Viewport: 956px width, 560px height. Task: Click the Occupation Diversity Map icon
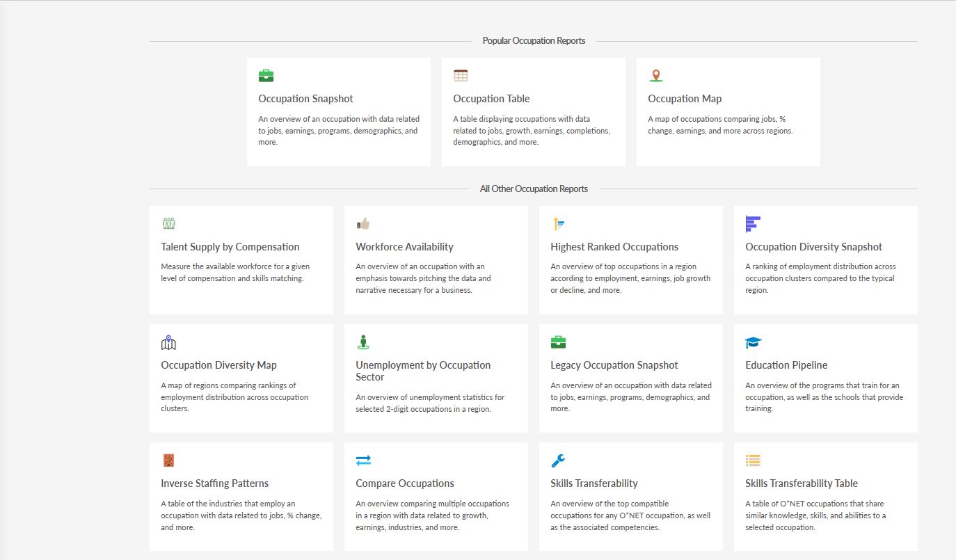pos(168,342)
